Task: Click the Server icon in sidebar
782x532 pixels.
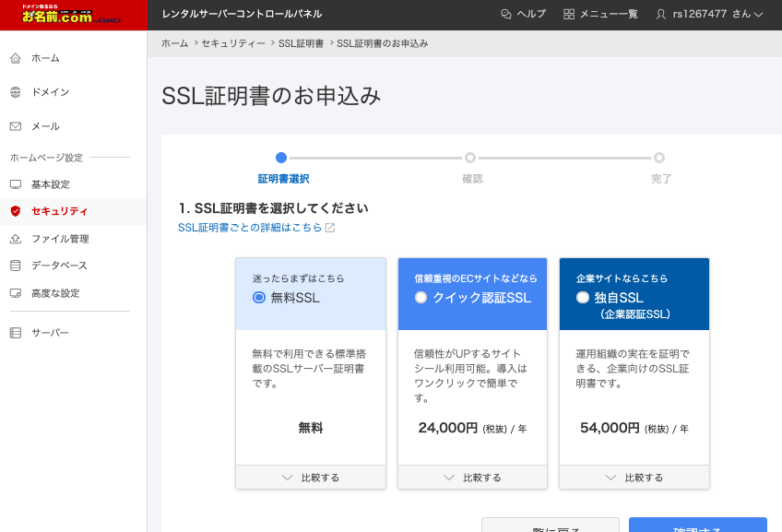Action: (15, 333)
